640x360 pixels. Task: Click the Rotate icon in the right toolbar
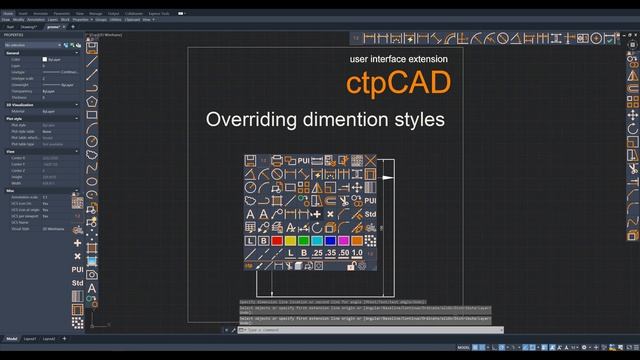click(x=633, y=129)
